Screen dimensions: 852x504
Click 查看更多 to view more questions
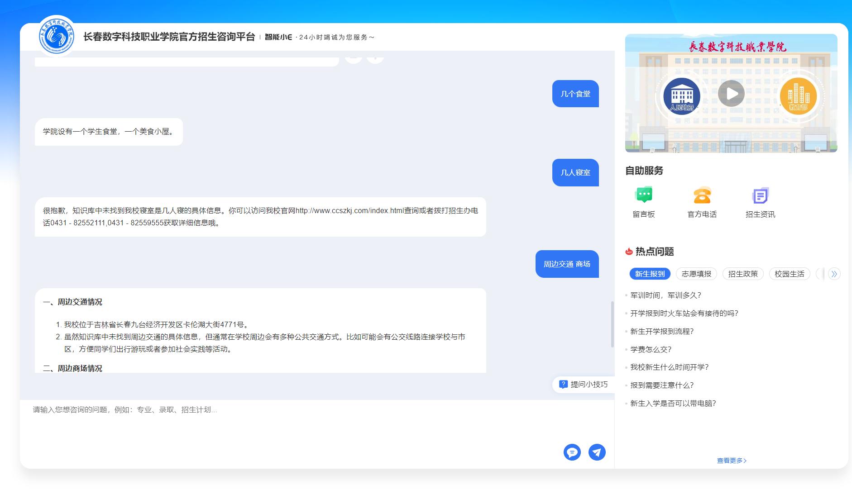pyautogui.click(x=732, y=461)
